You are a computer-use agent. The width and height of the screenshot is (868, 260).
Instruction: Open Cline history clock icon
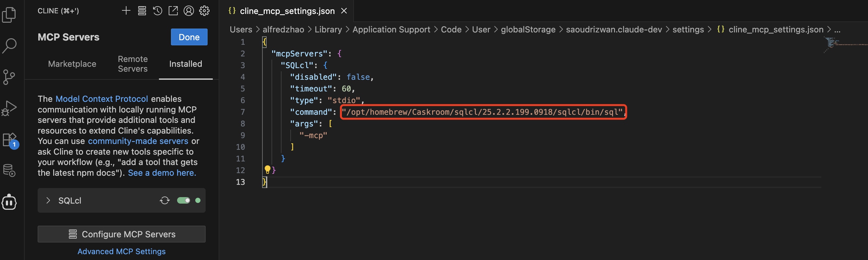[x=157, y=11]
